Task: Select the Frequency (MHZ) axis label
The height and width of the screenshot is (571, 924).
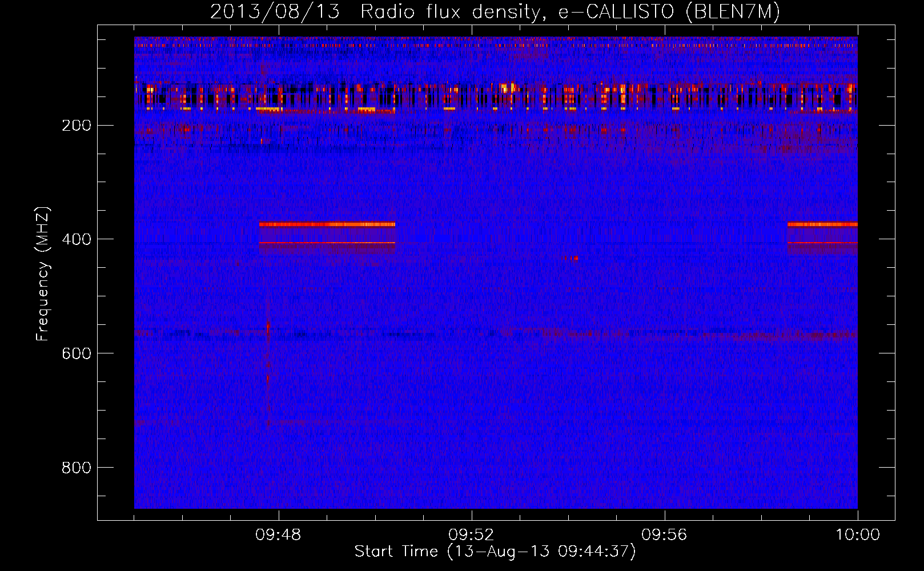Action: click(x=43, y=274)
